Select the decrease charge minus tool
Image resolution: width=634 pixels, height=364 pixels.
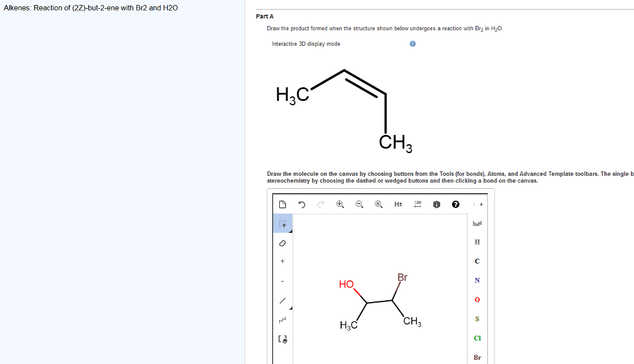coord(282,280)
